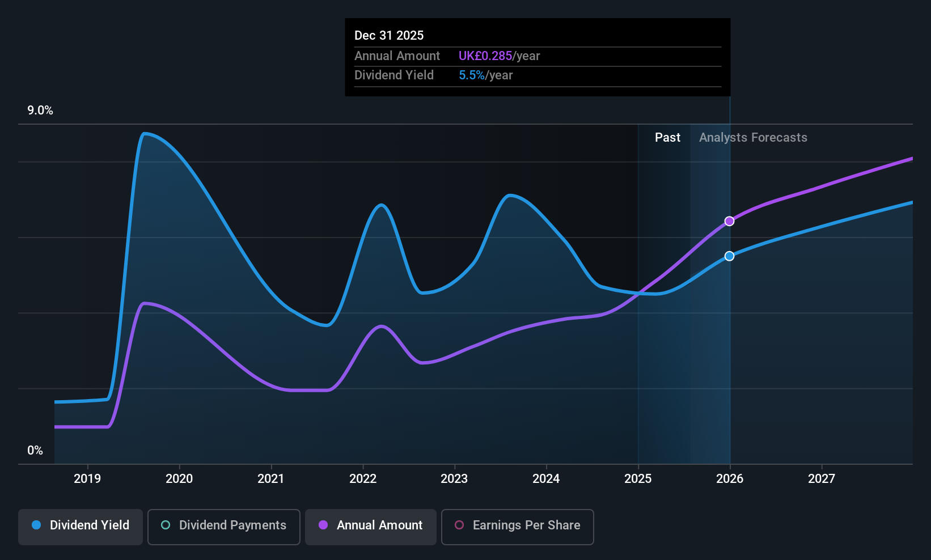Click the teal Dividend Payments legend circle

click(x=166, y=525)
